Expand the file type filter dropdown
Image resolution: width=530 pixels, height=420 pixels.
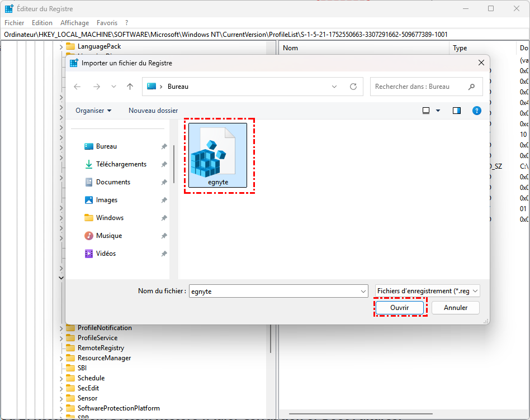[x=427, y=291]
